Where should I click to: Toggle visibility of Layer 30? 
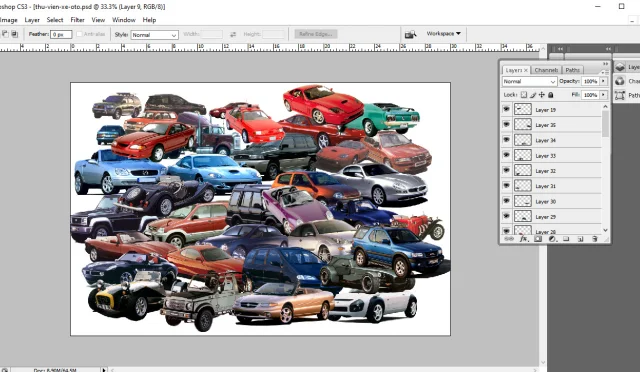click(506, 201)
